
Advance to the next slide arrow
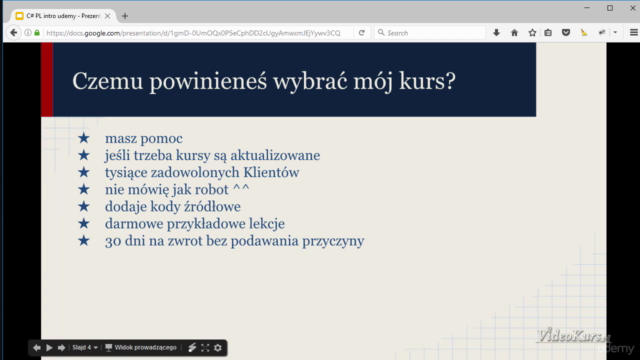pos(62,348)
